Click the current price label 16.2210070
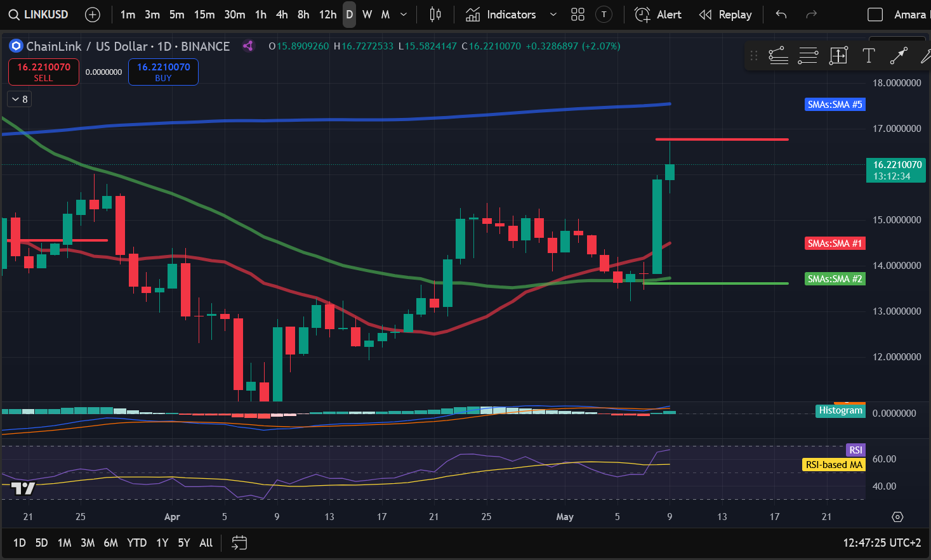The height and width of the screenshot is (560, 931). 897,170
